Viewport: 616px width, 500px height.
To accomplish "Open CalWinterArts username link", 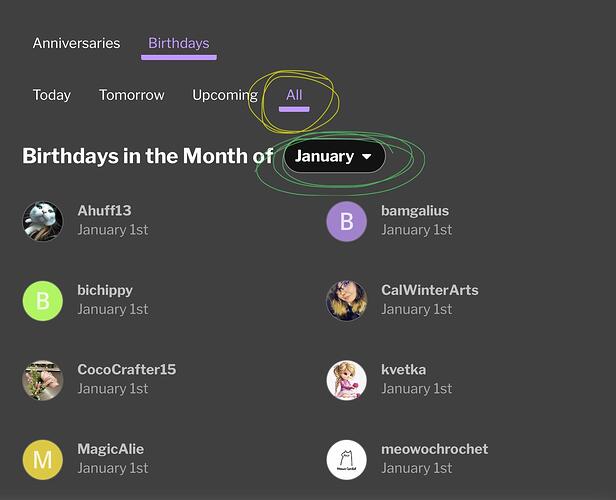I will coord(430,290).
